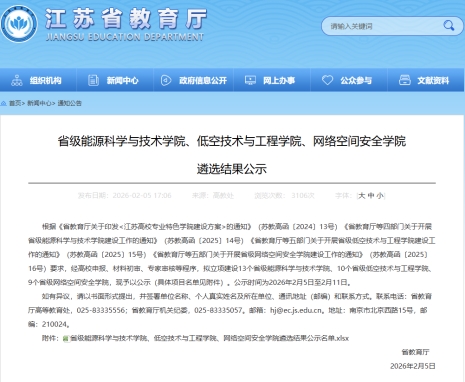Click the xlsx attachment file icon
Screen dimensions: 465x382
point(66,339)
